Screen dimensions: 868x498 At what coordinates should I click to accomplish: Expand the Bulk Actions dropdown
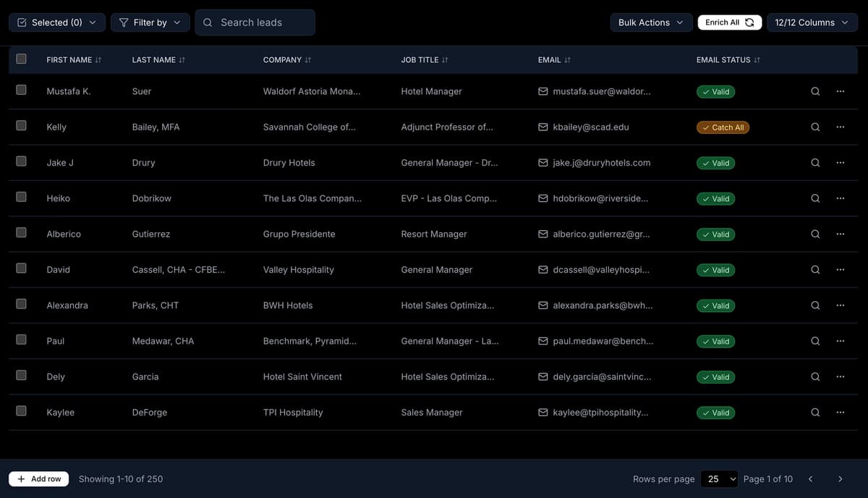click(x=650, y=22)
